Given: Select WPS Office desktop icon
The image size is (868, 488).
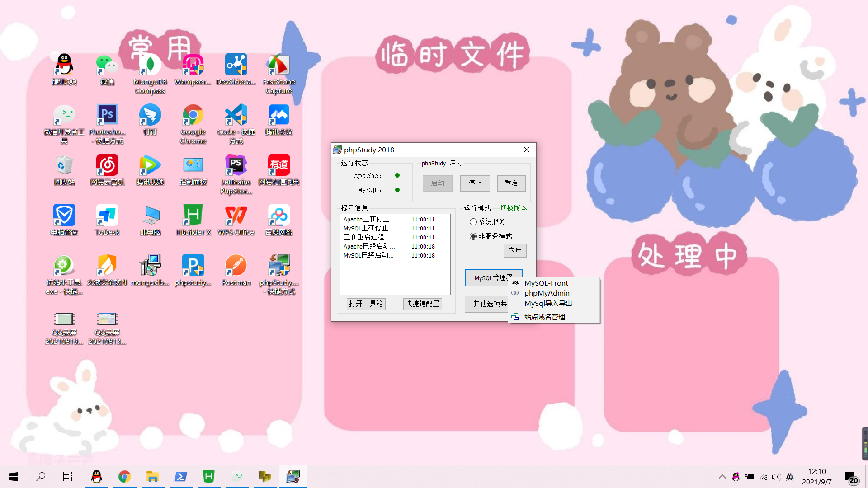Looking at the screenshot, I should pyautogui.click(x=236, y=221).
